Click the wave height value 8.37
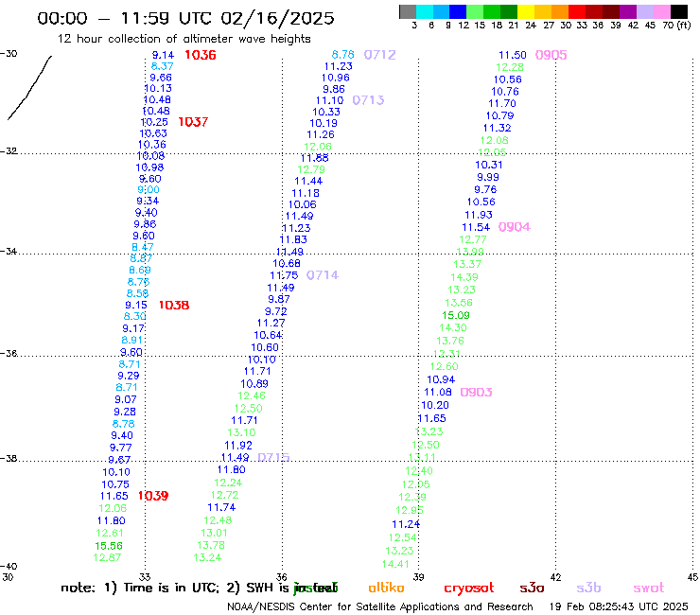Image resolution: width=700 pixels, height=615 pixels. tap(162, 66)
